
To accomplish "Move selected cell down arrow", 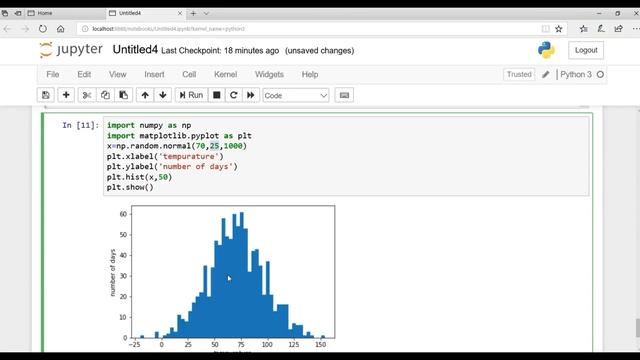I will point(163,95).
